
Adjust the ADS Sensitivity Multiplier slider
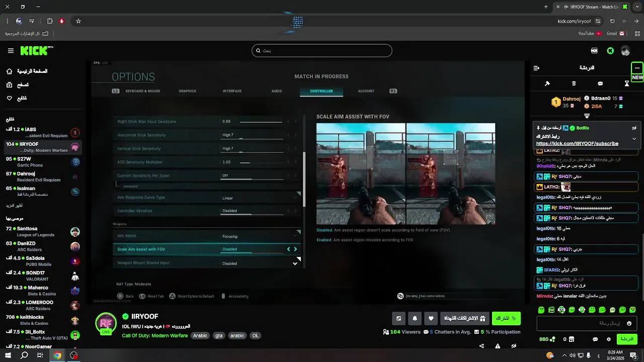click(261, 162)
